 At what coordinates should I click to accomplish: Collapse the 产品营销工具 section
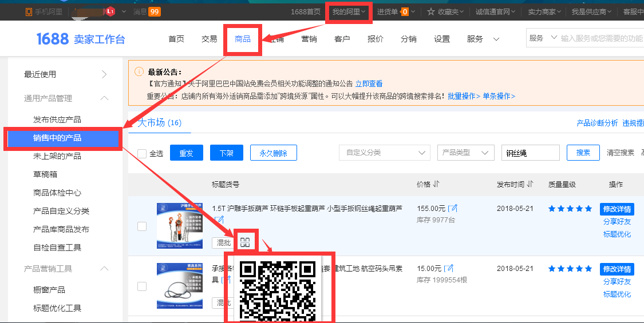(104, 269)
